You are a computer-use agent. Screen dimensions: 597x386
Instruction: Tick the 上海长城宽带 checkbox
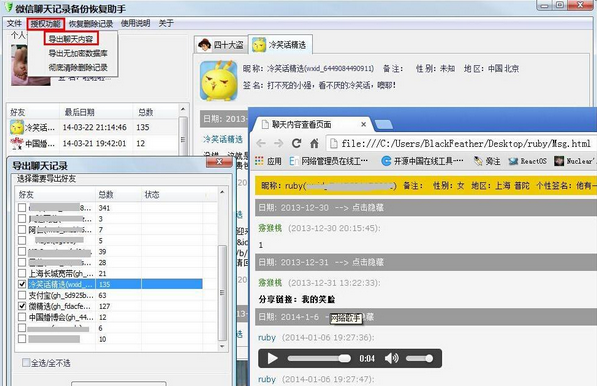point(22,273)
